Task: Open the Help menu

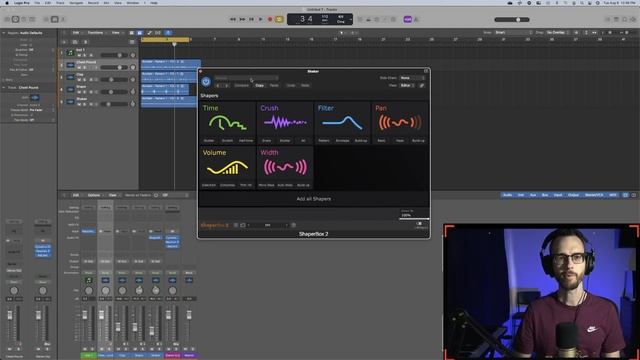Action: point(154,3)
